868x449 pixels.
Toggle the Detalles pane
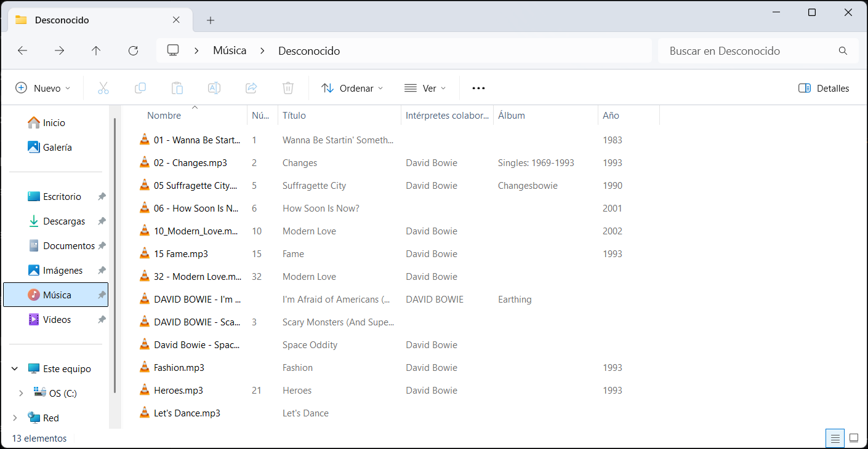pos(824,88)
